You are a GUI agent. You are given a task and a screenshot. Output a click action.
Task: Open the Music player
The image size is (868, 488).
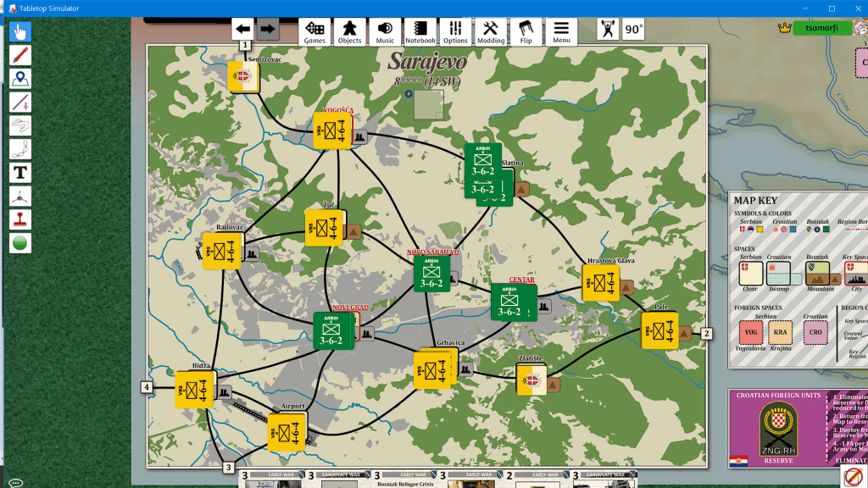tap(385, 32)
